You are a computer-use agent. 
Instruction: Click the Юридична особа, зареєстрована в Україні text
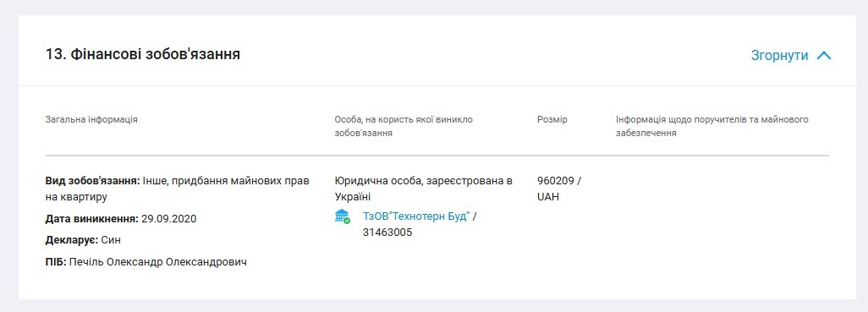424,189
